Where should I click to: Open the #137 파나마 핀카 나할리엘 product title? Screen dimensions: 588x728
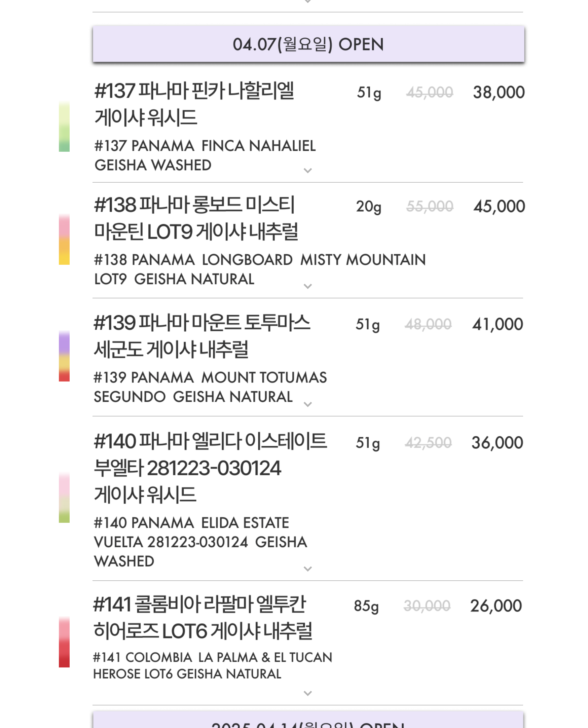pos(194,104)
